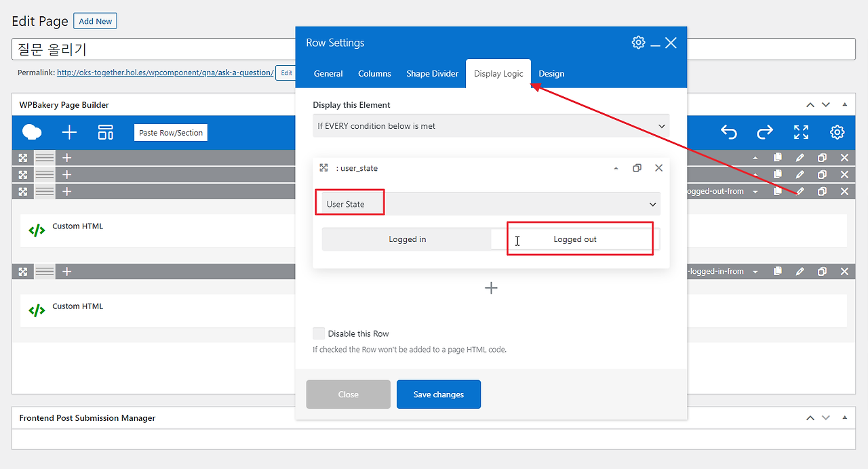
Task: Add column to the logged-in-from row
Action: point(66,271)
